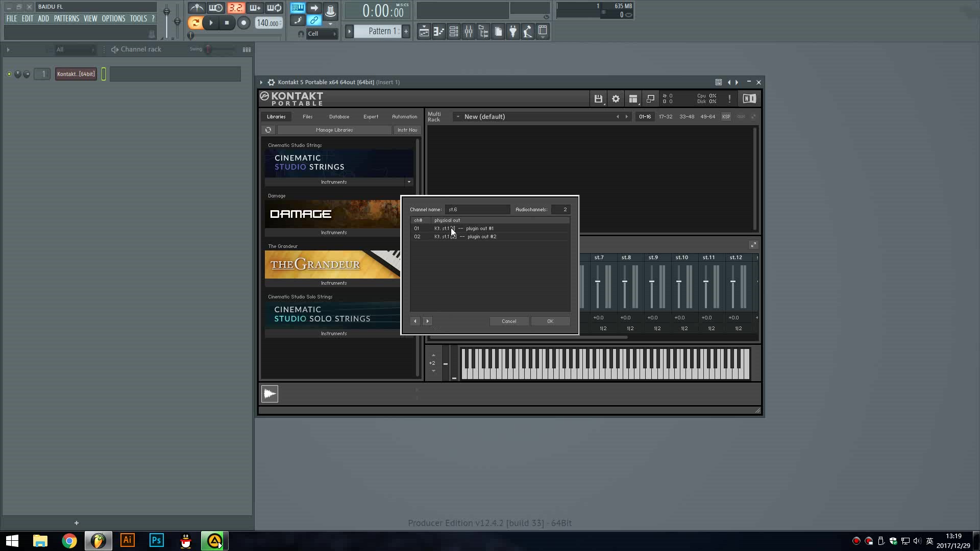This screenshot has height=551, width=980.
Task: Open PATTERNS menu
Action: [66, 18]
